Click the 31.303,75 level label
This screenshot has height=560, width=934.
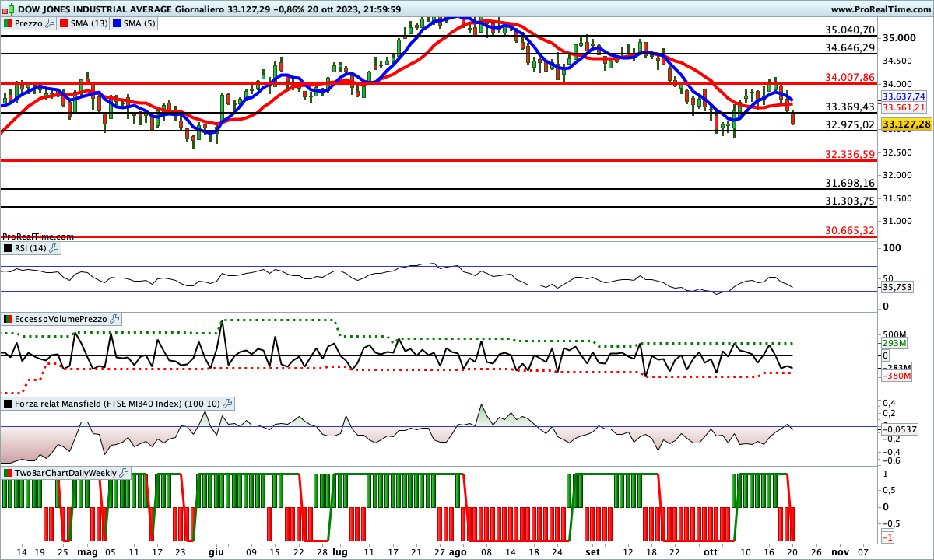point(850,201)
